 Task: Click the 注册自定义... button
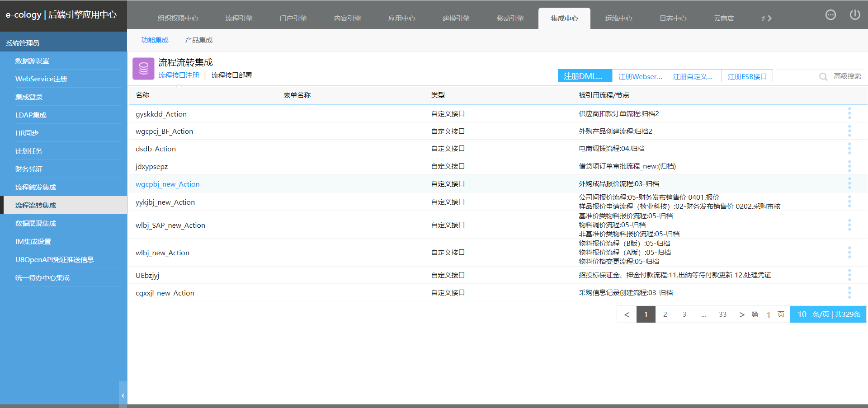tap(694, 76)
